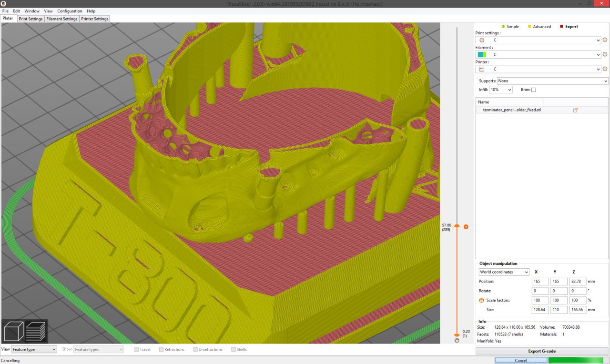The height and width of the screenshot is (364, 610).
Task: Click the Scale factors Z input field
Action: click(x=578, y=301)
